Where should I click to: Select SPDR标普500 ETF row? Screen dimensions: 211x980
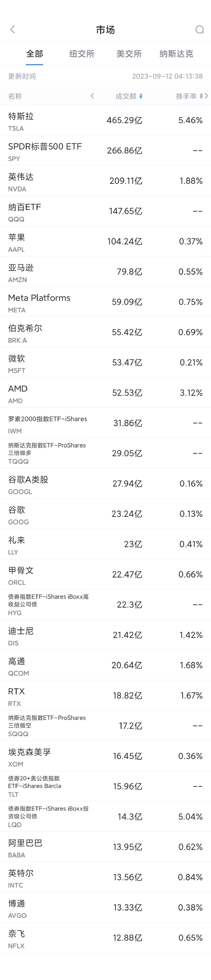[105, 151]
